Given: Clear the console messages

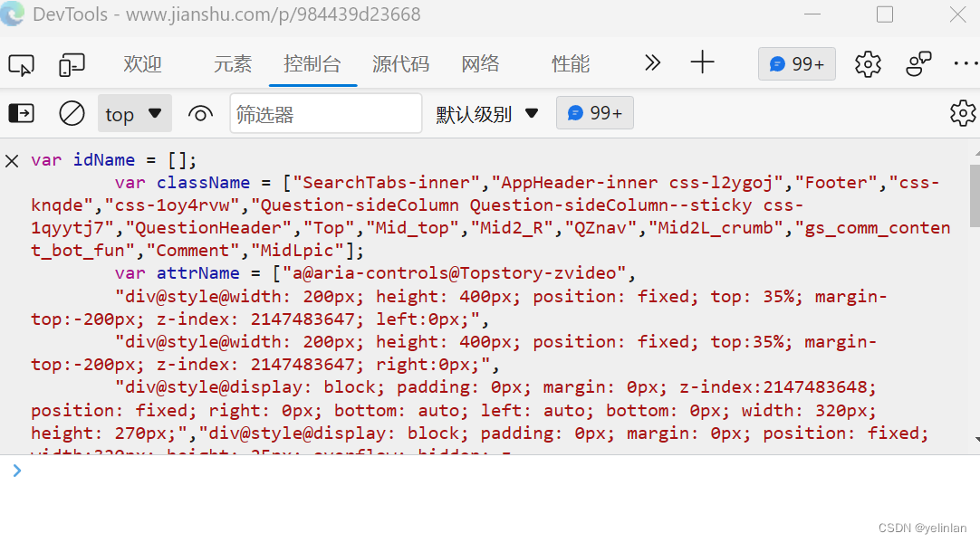Looking at the screenshot, I should coord(72,113).
